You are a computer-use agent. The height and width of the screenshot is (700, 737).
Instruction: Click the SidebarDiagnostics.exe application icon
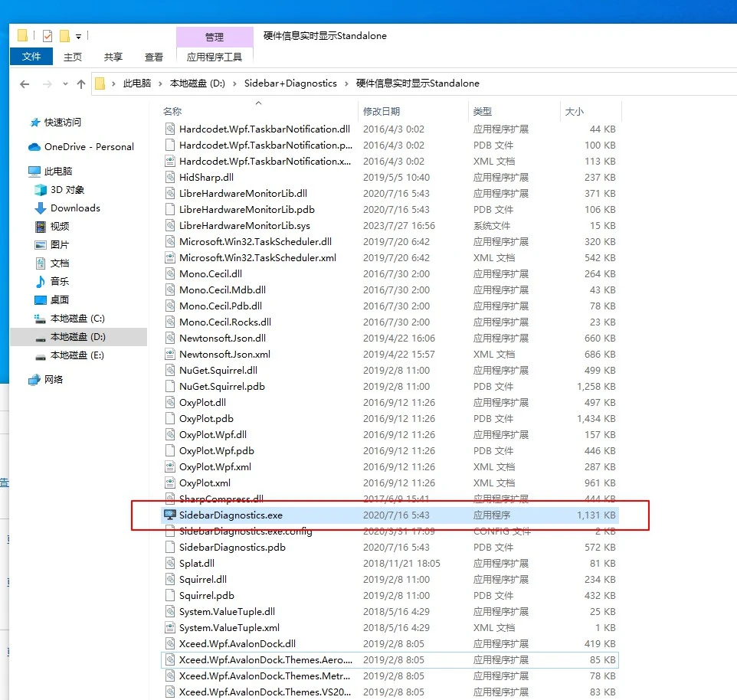[x=169, y=515]
